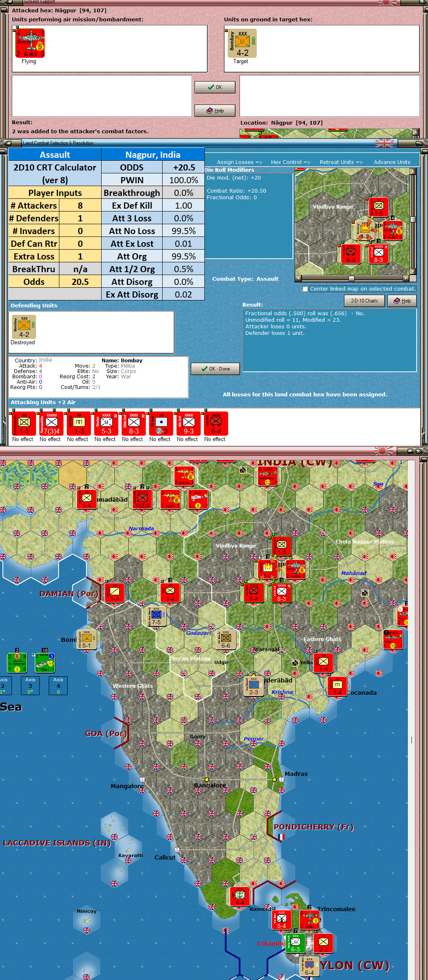Image resolution: width=428 pixels, height=980 pixels.
Task: Click the Axis 4 box on map
Action: tap(58, 685)
